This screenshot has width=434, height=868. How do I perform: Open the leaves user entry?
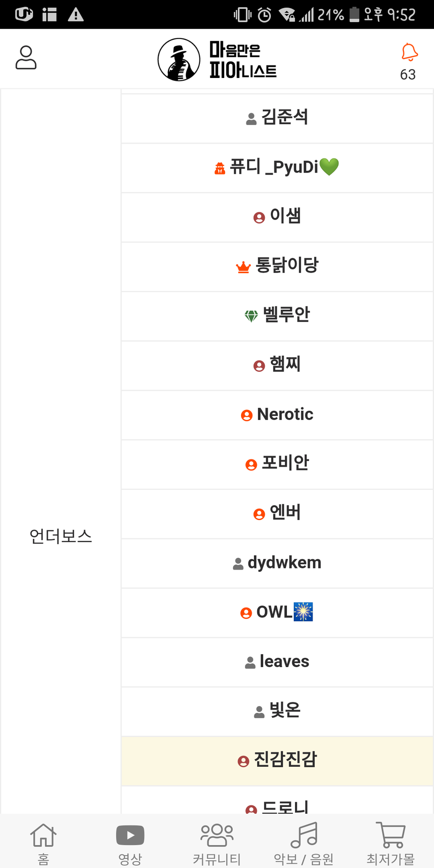tap(277, 662)
